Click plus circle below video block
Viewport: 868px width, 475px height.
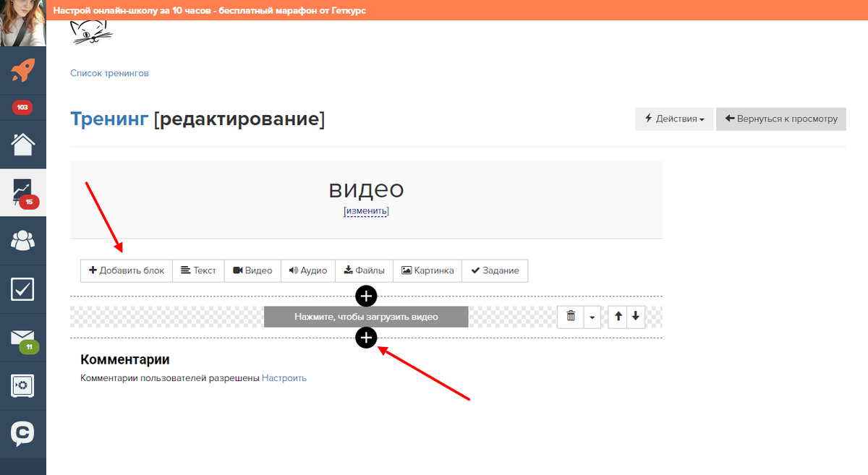366,338
